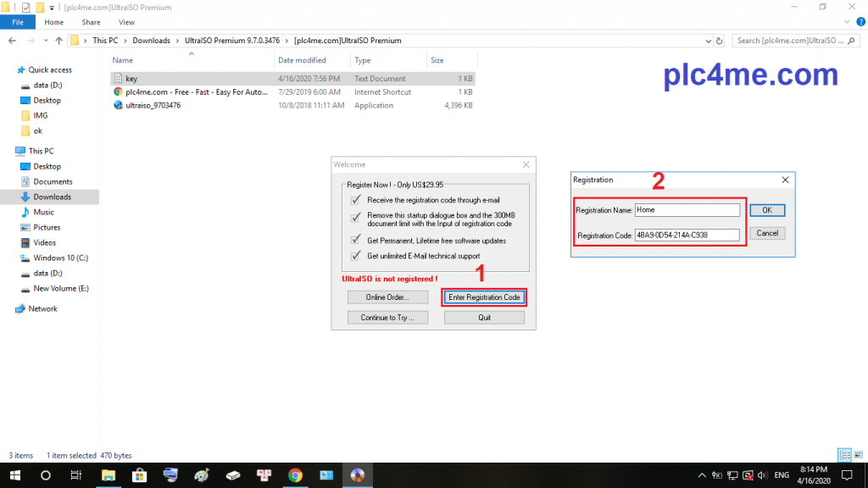Viewport: 868px width, 488px height.
Task: Cancel the Registration dialog
Action: tap(767, 233)
